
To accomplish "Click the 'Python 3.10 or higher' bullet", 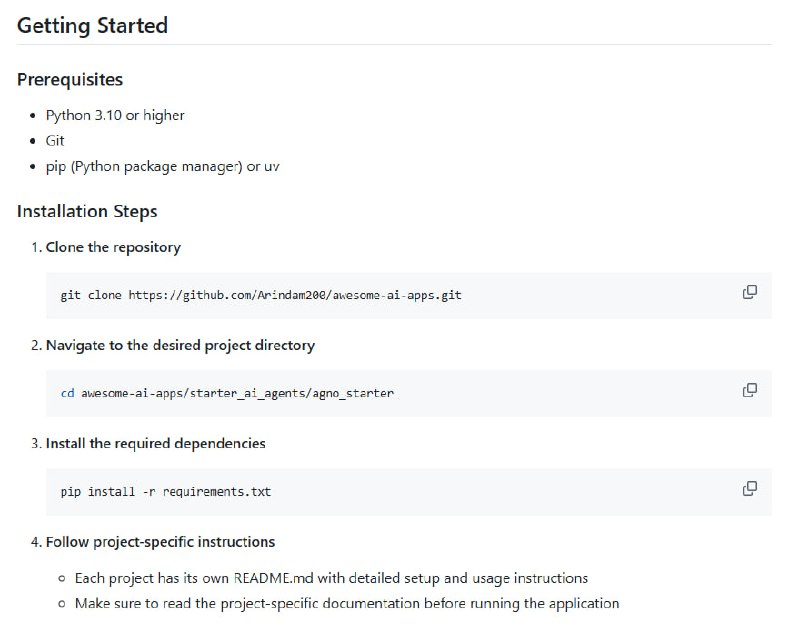I will pyautogui.click(x=115, y=115).
